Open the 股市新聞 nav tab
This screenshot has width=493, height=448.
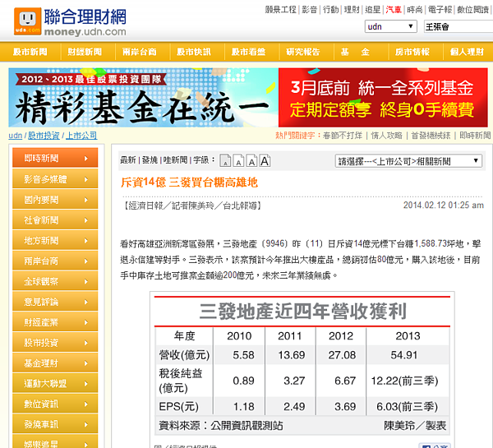[x=30, y=52]
